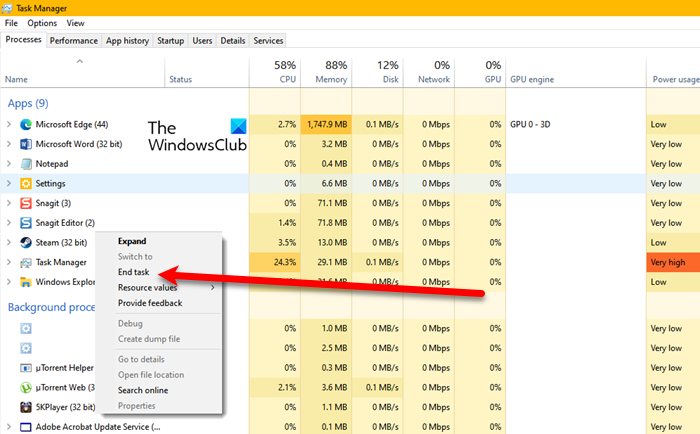The height and width of the screenshot is (434, 700).
Task: Expand the Microsoft Edge process group
Action: 9,125
